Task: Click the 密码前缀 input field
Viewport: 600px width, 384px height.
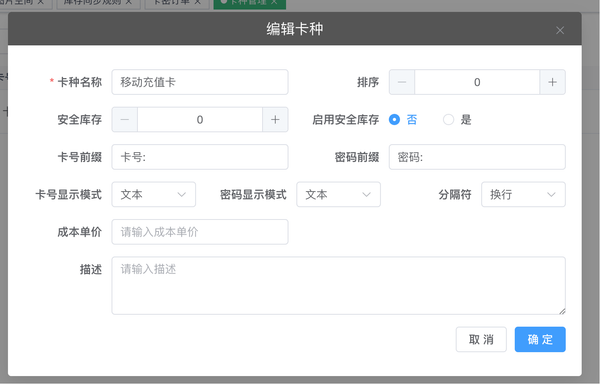Action: tap(477, 157)
